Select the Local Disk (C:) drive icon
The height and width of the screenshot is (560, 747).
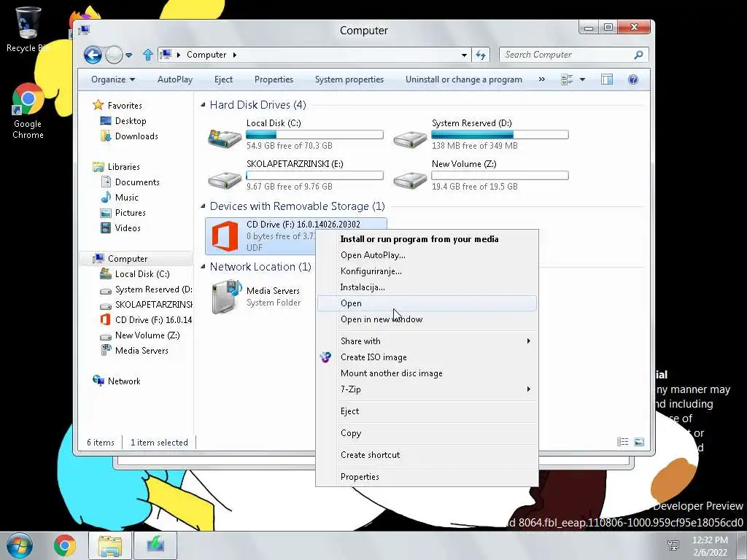(225, 138)
